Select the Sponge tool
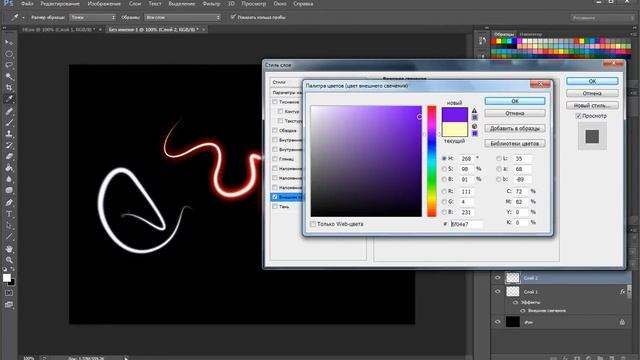640x360 pixels. pyautogui.click(x=9, y=191)
